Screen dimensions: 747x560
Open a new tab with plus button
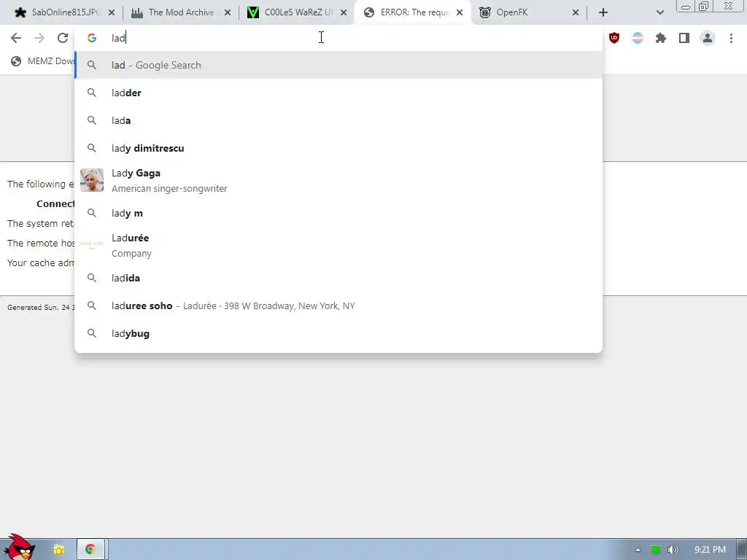tap(603, 12)
